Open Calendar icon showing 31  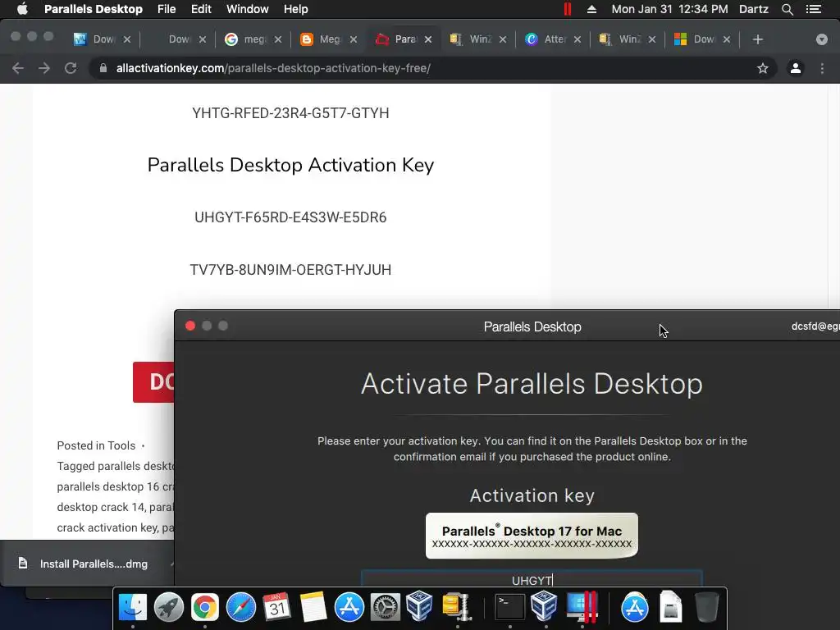point(277,607)
